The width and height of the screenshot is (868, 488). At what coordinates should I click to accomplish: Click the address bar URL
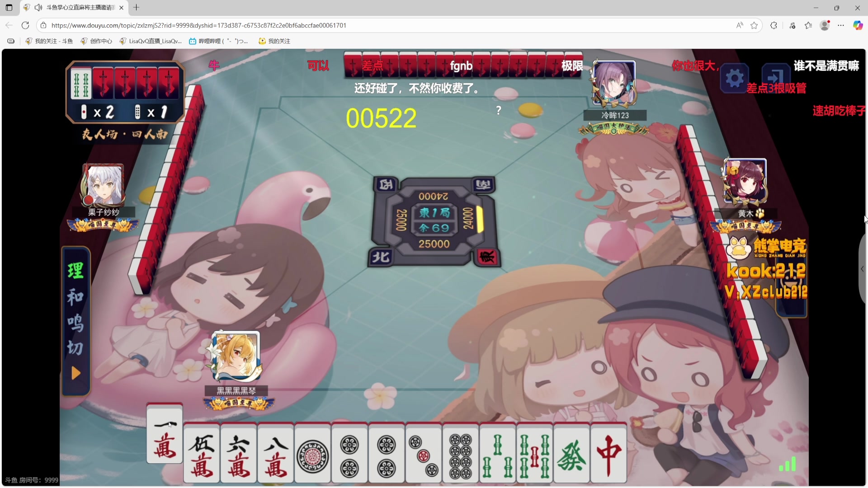tap(199, 25)
